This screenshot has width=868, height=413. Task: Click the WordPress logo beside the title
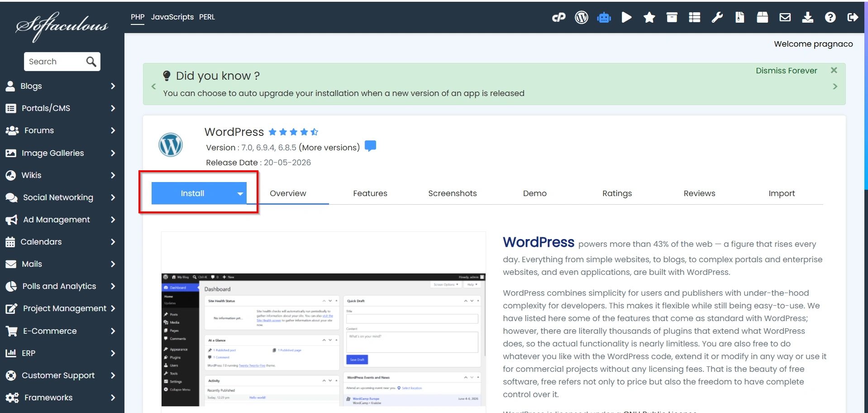[x=171, y=144]
